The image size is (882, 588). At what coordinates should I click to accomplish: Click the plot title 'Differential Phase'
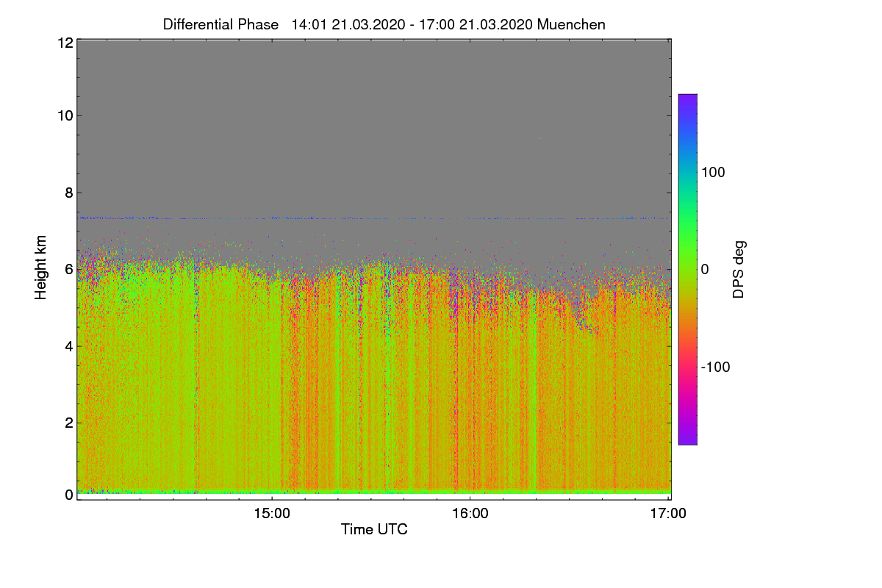(x=220, y=24)
